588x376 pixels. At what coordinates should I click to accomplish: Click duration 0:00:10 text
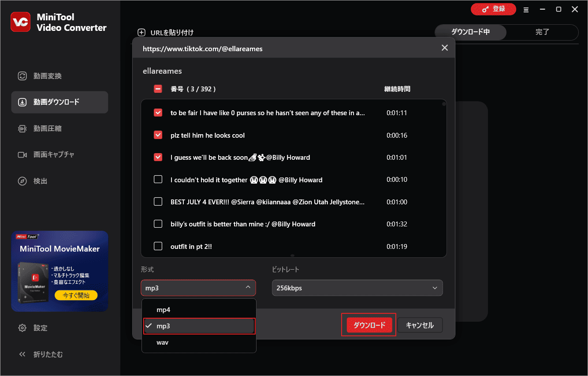pyautogui.click(x=397, y=180)
